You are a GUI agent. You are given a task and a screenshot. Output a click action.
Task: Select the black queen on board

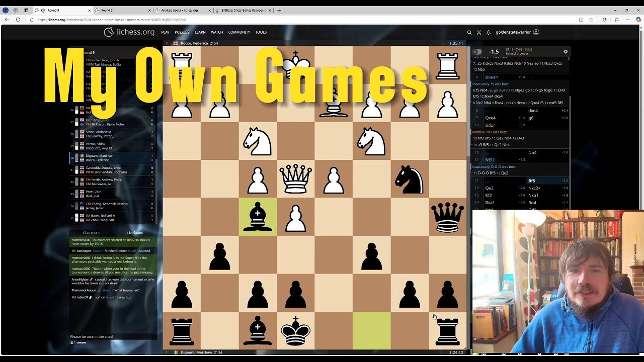(448, 217)
